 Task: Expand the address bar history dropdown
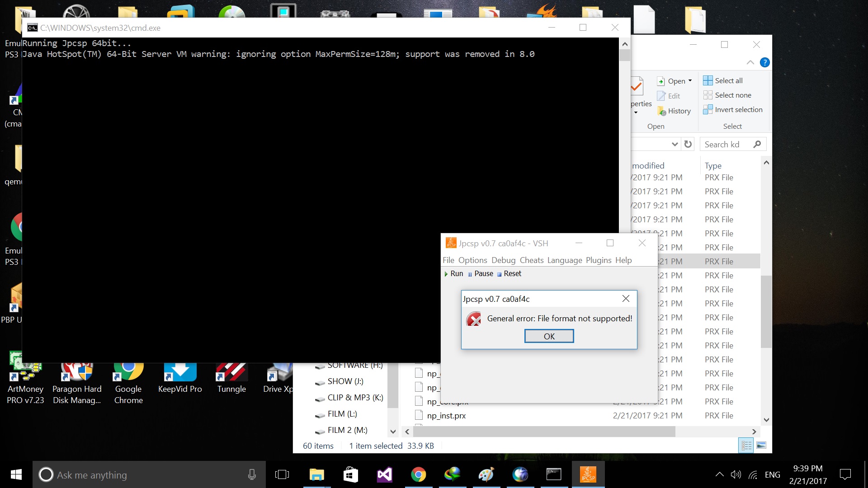[x=675, y=144]
